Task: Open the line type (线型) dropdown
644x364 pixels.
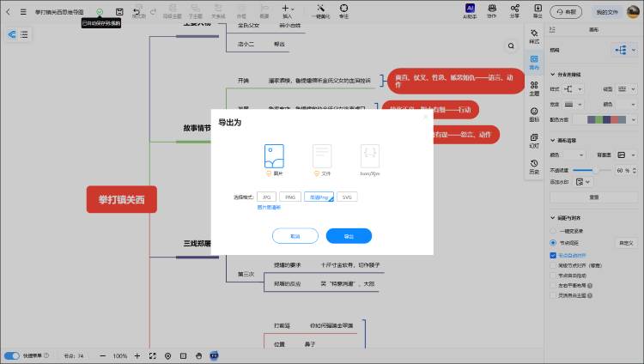Action: click(x=627, y=88)
